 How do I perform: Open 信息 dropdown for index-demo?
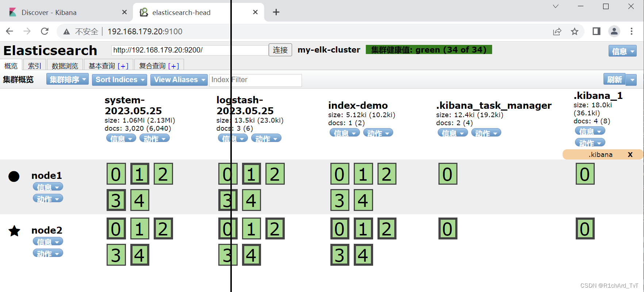[345, 132]
